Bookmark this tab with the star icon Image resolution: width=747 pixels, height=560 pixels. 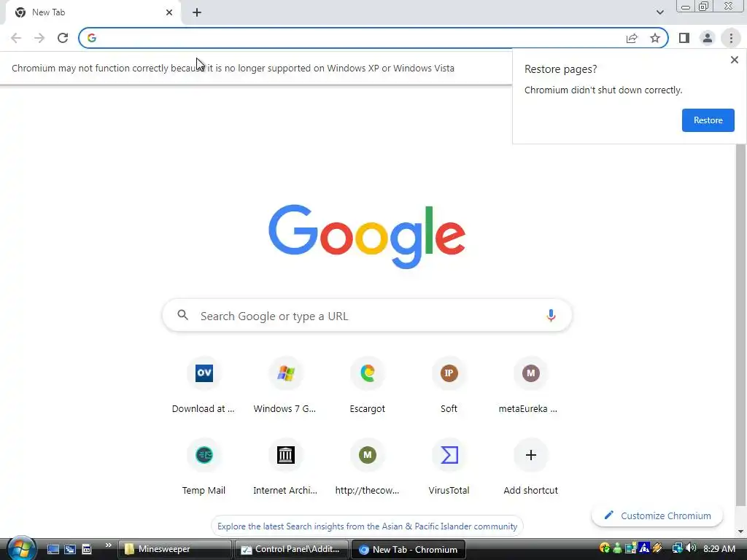(x=655, y=38)
